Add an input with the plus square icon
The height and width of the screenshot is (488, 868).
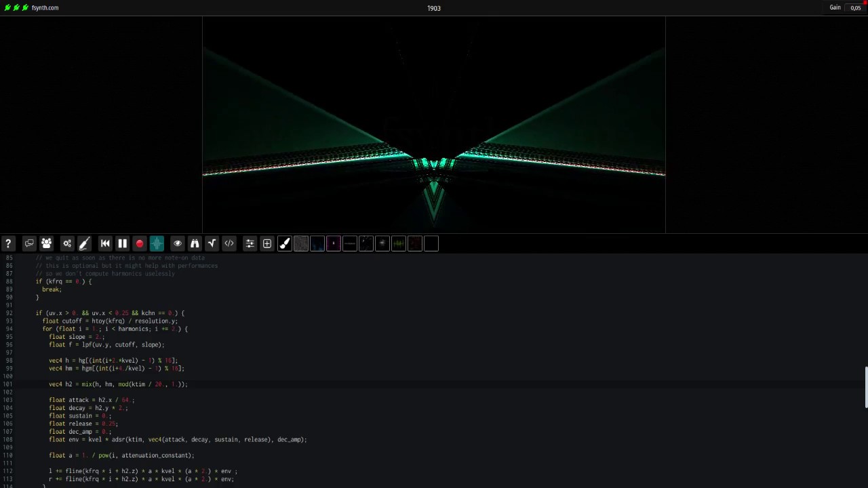(267, 243)
